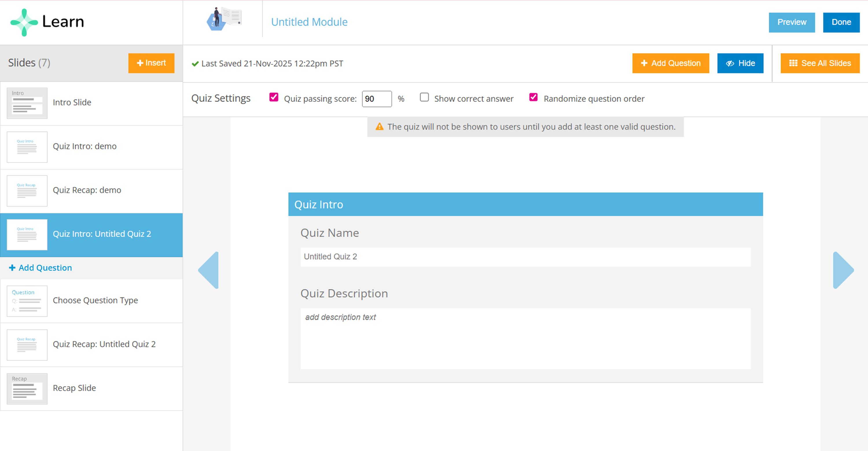Select Choose Question Type slide
The width and height of the screenshot is (868, 451).
point(95,301)
